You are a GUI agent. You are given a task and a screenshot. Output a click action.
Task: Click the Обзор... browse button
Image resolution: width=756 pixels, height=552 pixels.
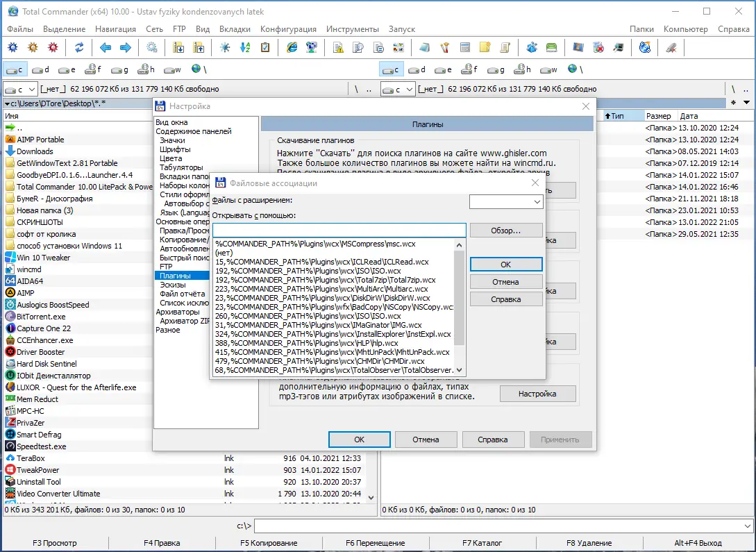point(506,231)
